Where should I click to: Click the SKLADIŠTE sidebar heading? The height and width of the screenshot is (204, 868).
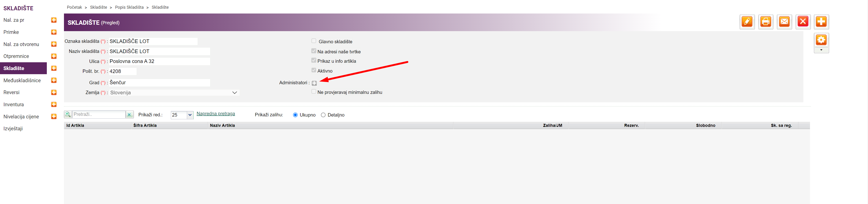18,8
